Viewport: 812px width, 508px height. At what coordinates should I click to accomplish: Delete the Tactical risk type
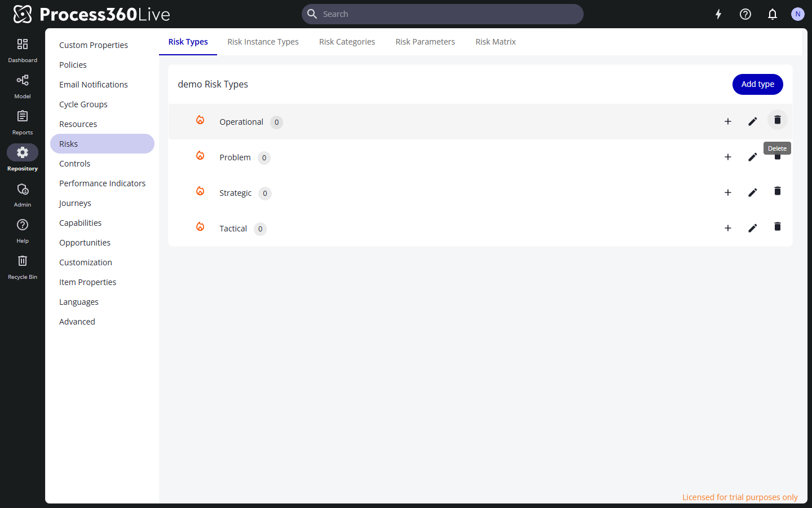[x=778, y=226]
